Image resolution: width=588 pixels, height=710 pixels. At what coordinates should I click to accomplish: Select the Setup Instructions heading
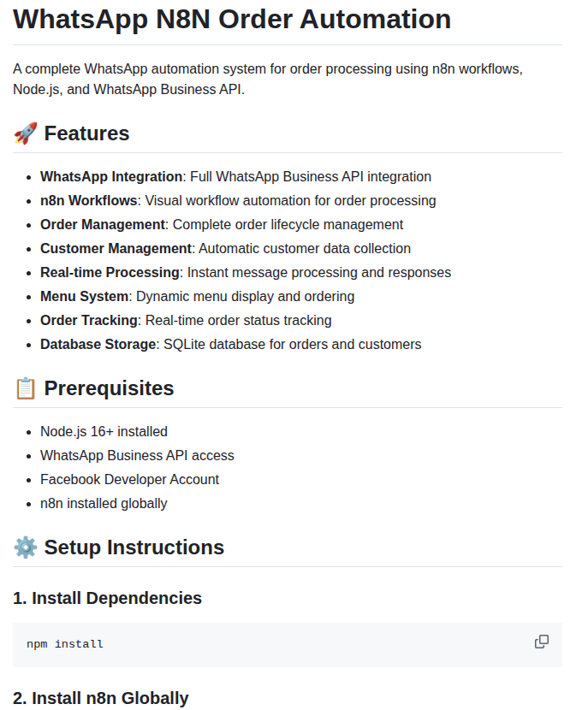134,547
